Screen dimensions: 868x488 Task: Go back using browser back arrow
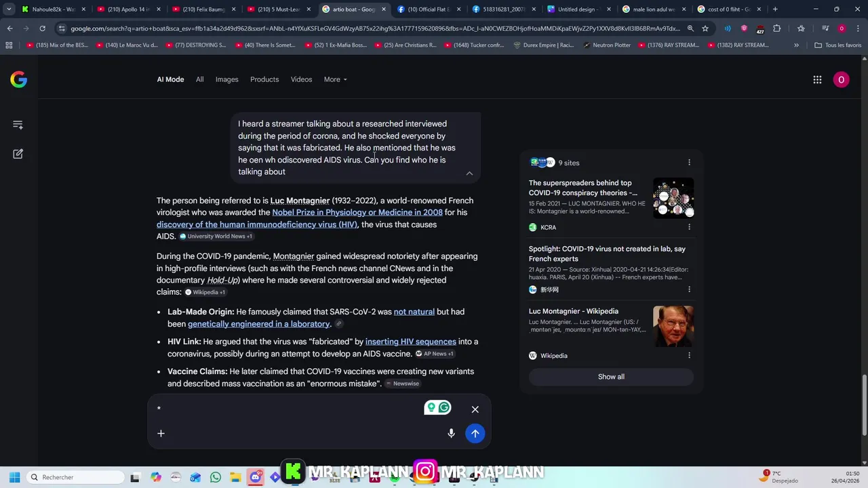click(9, 28)
